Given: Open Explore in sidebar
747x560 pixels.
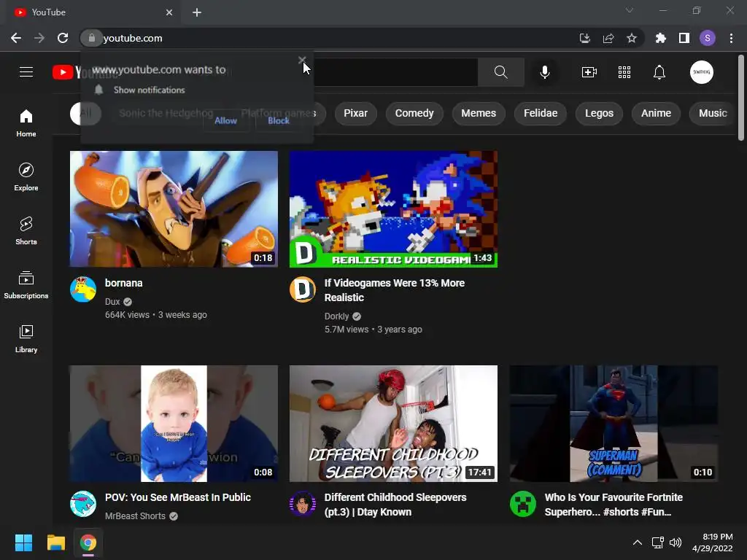Looking at the screenshot, I should click(26, 176).
